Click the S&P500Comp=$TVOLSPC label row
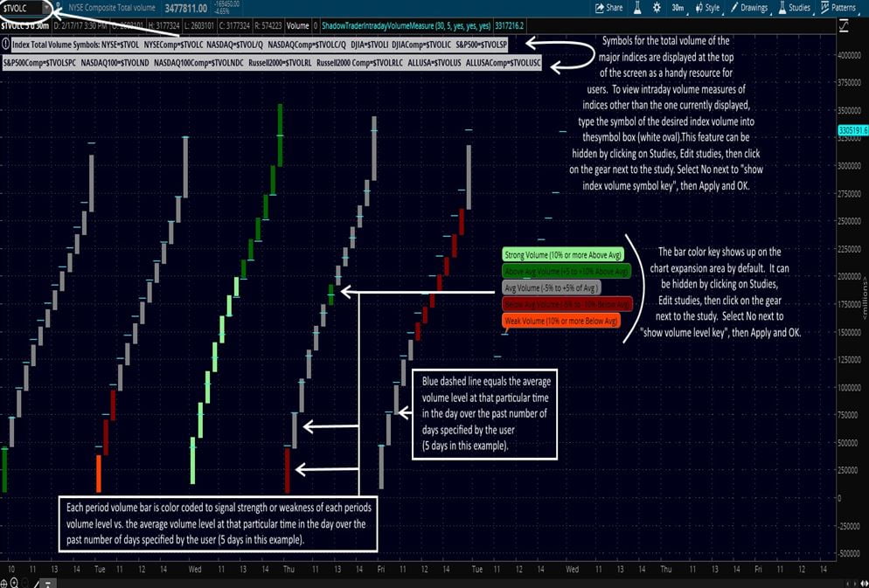The width and height of the screenshot is (869, 588). 272,63
